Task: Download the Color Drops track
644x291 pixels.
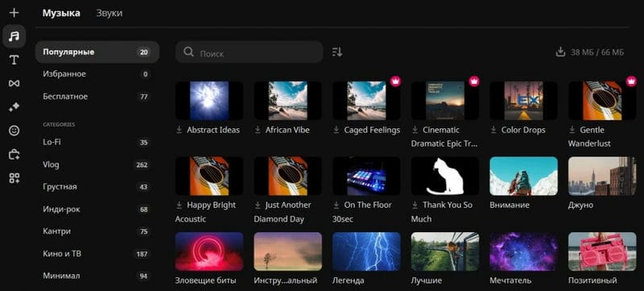Action: coord(493,130)
